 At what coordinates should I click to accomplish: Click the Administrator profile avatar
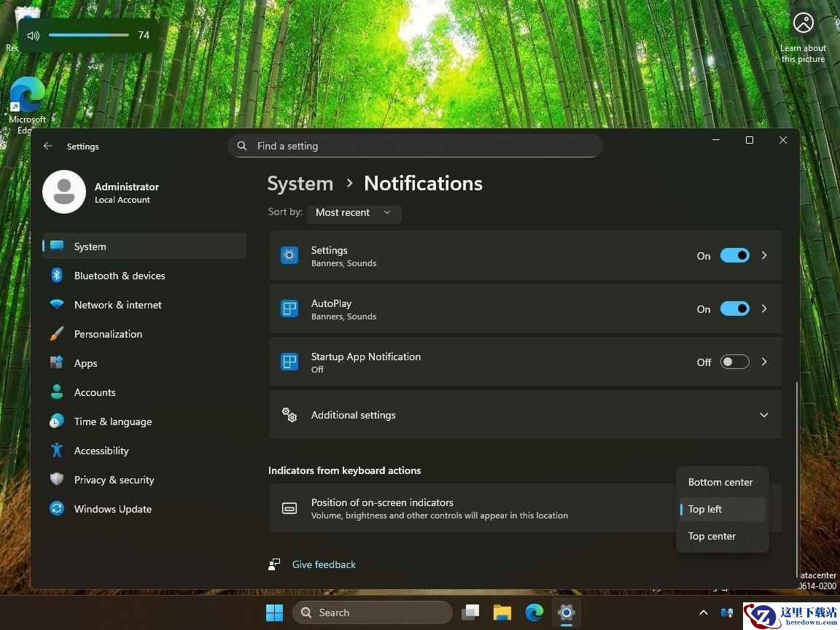pyautogui.click(x=63, y=192)
